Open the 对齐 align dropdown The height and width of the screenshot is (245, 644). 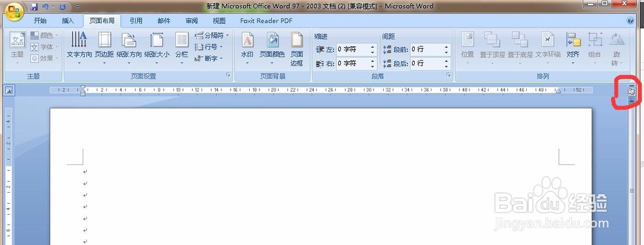573,48
